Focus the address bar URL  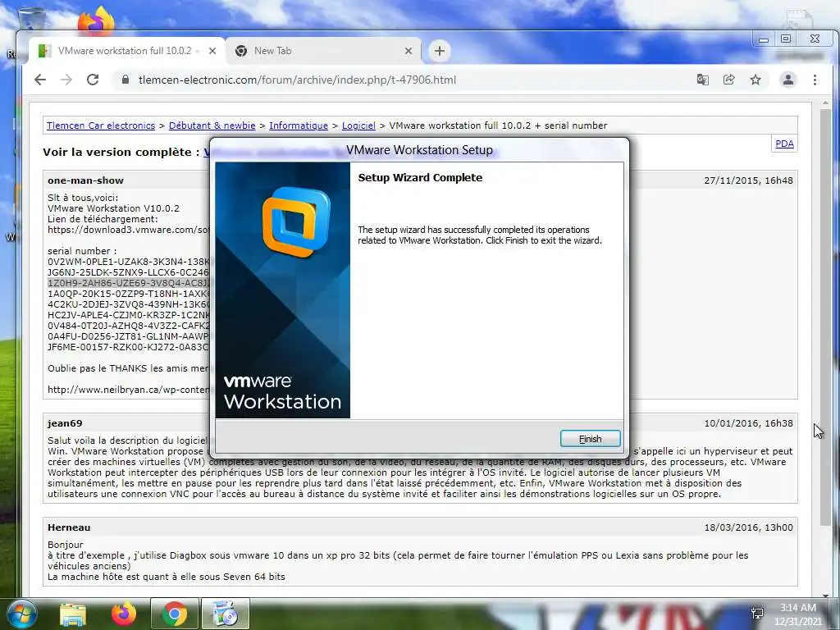[297, 80]
